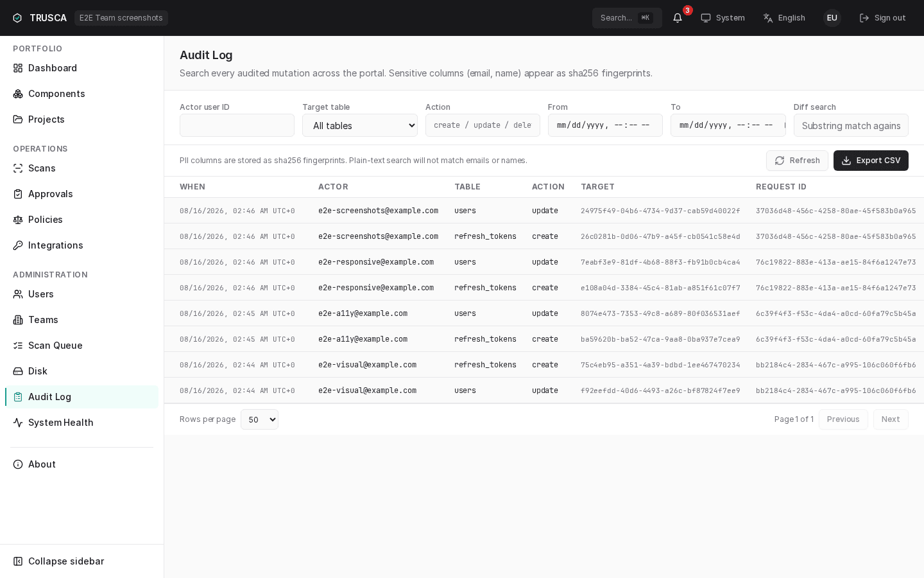Click the From date field
Image resolution: width=924 pixels, height=578 pixels.
click(x=605, y=125)
